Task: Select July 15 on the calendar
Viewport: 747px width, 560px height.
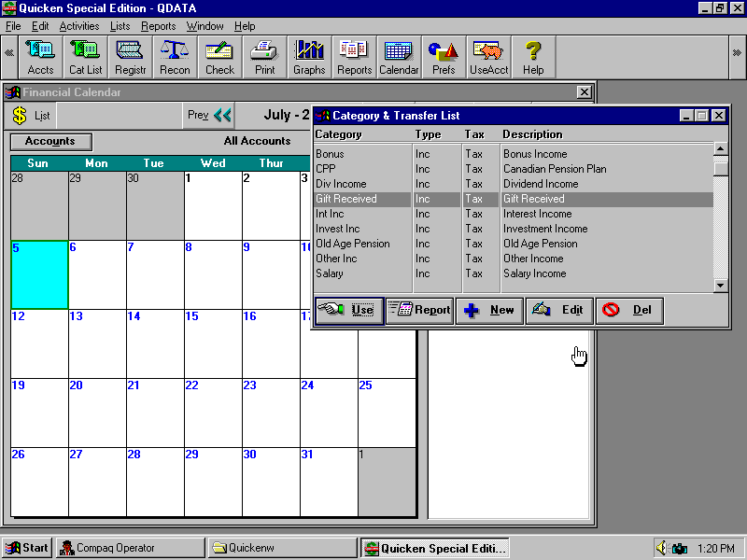Action: click(x=213, y=343)
